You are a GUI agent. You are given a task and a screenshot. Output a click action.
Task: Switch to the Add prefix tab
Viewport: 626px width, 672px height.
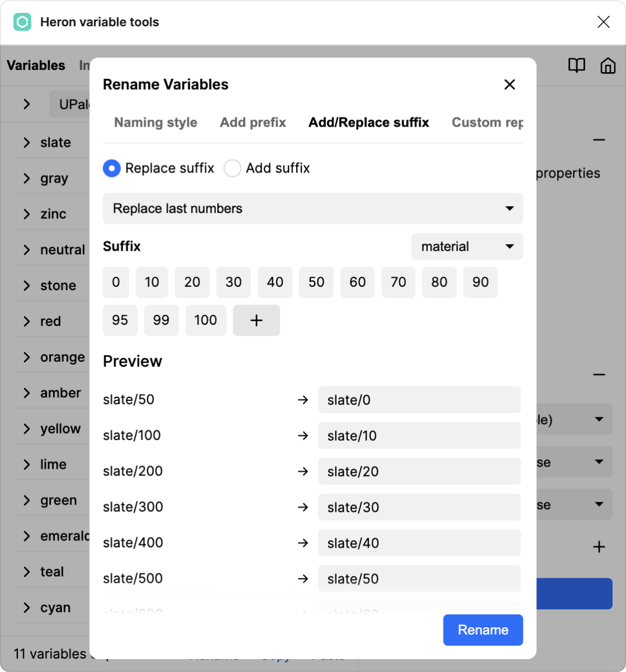[253, 123]
